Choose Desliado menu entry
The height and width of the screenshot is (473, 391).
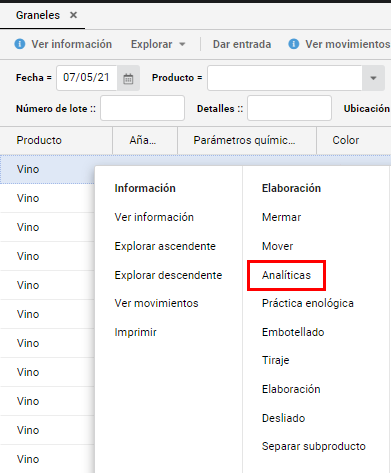[x=283, y=418]
